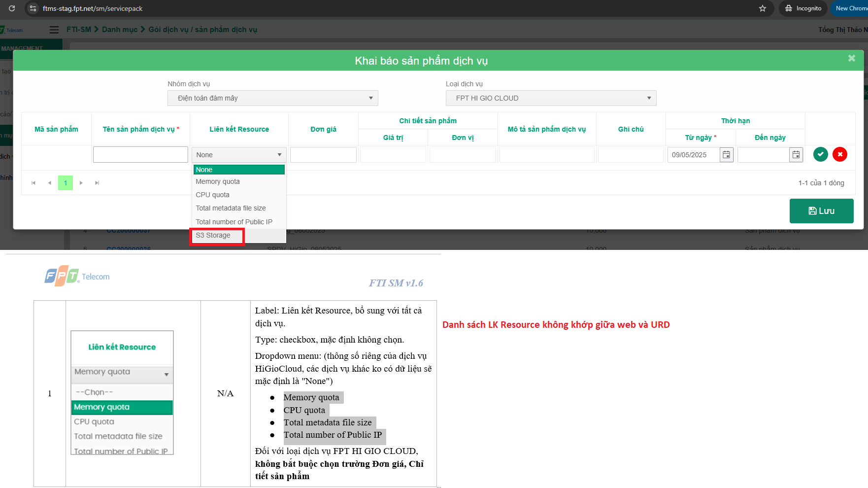This screenshot has height=488, width=868.
Task: Close the Khai báo sản phẩm dialog
Action: [851, 58]
